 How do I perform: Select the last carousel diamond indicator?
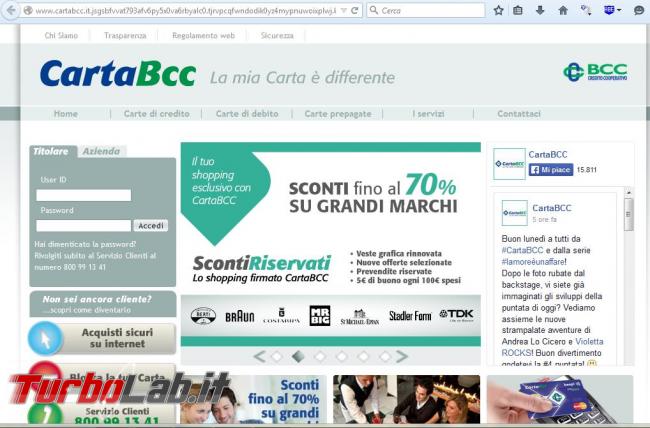coord(385,356)
